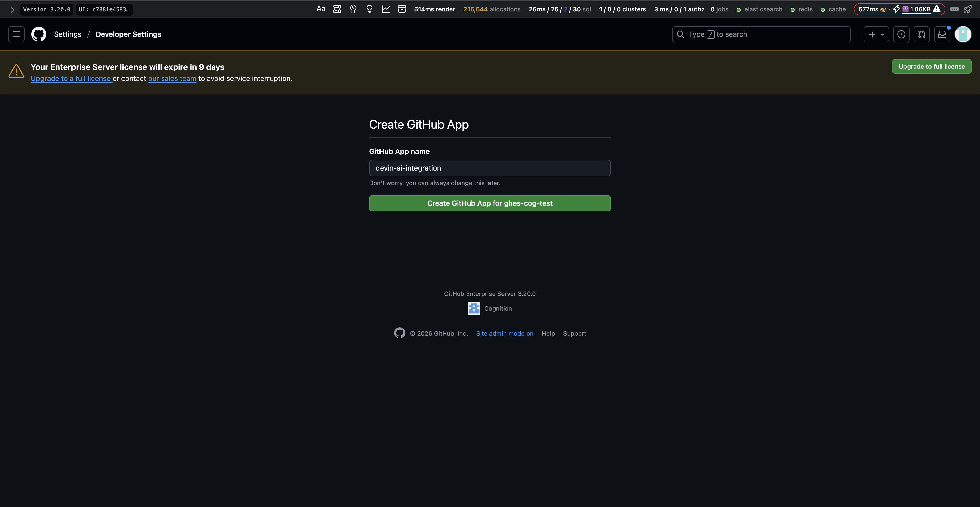
Task: Open the authz timing stat
Action: [x=679, y=9]
